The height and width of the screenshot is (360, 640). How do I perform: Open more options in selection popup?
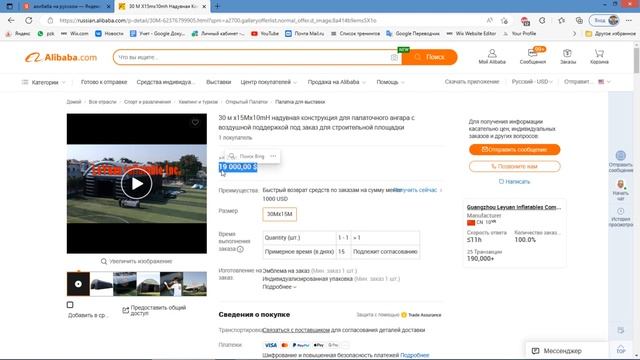tap(273, 156)
